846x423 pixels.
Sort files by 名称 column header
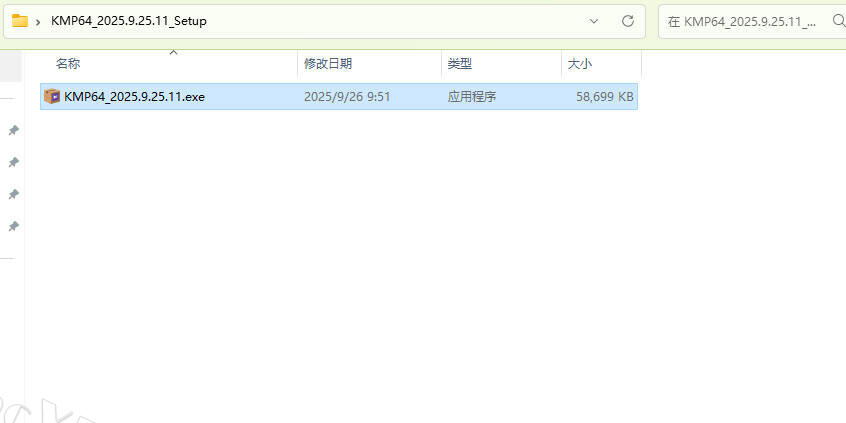click(x=68, y=64)
